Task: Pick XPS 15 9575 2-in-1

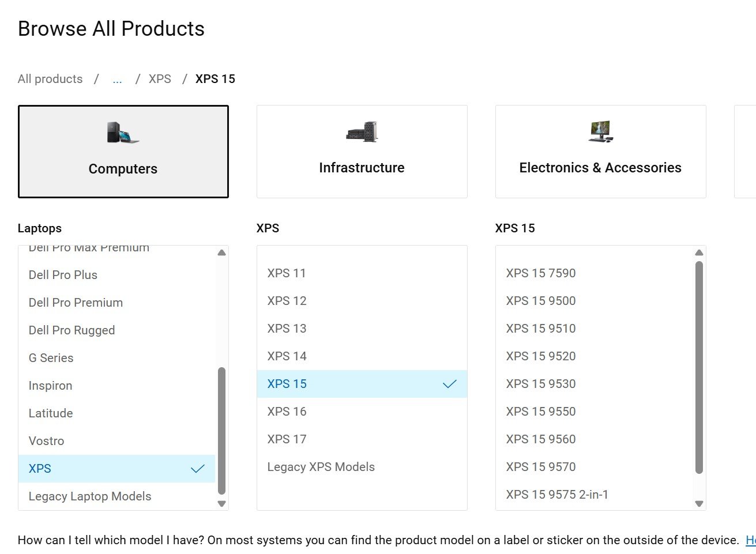Action: click(556, 495)
